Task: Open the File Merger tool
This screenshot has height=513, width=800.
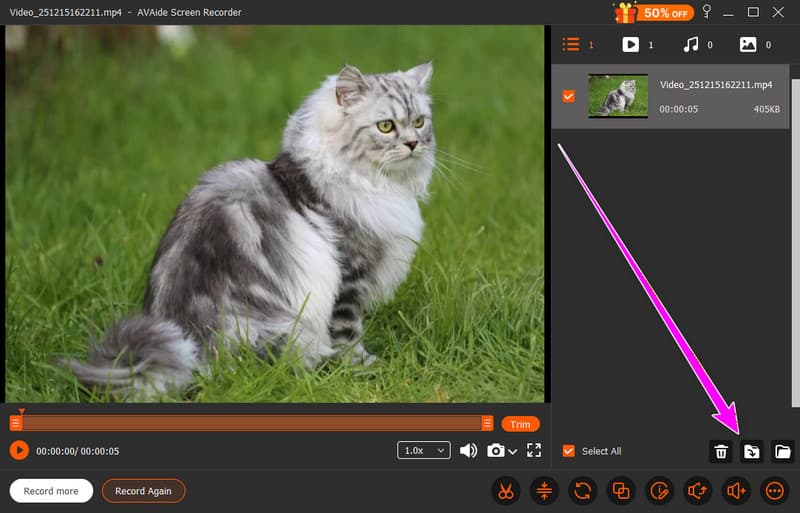Action: coord(621,491)
